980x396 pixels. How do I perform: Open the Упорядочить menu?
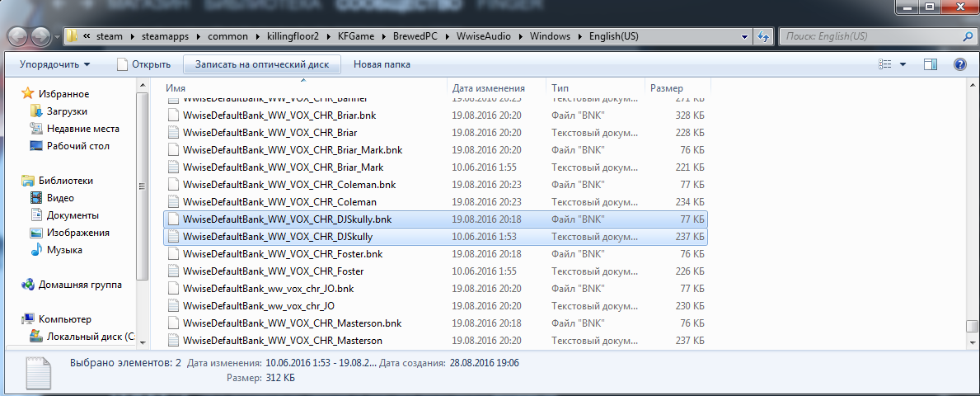[54, 64]
